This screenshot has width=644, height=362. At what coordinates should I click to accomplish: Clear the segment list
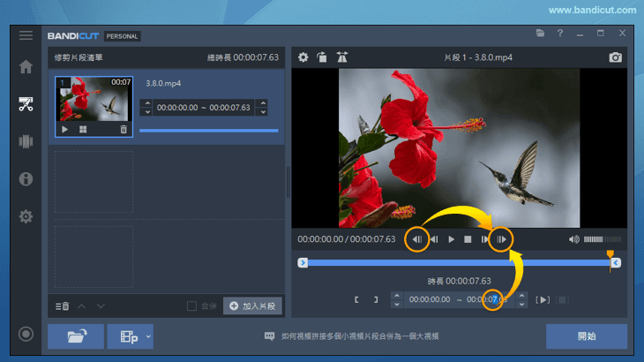(x=62, y=306)
